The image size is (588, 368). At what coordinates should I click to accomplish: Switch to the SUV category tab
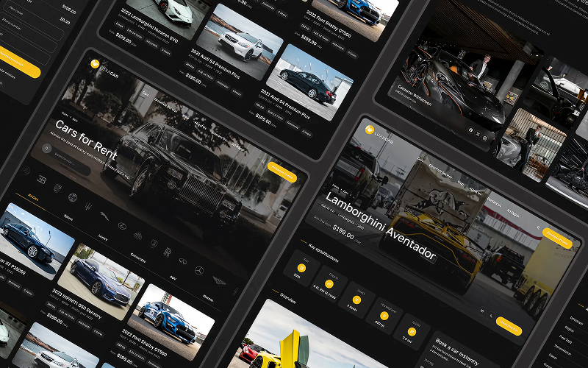173,278
